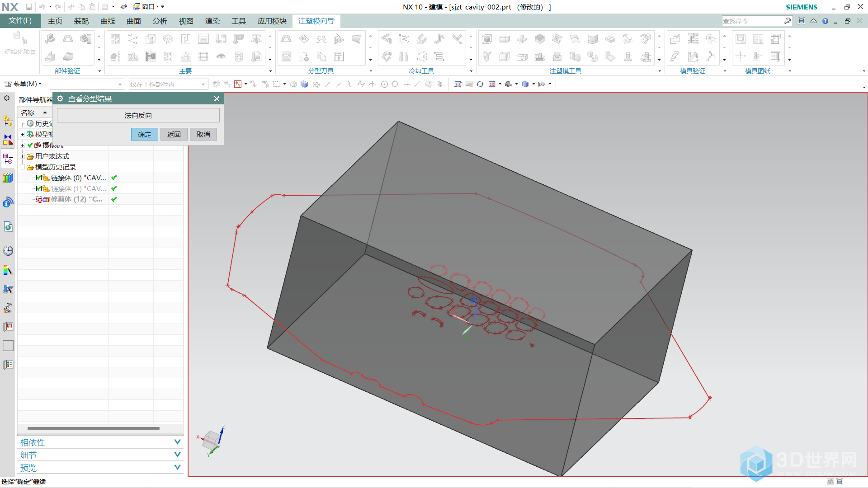Click the gear icon in parting result dialog
Image resolution: width=868 pixels, height=488 pixels.
60,99
